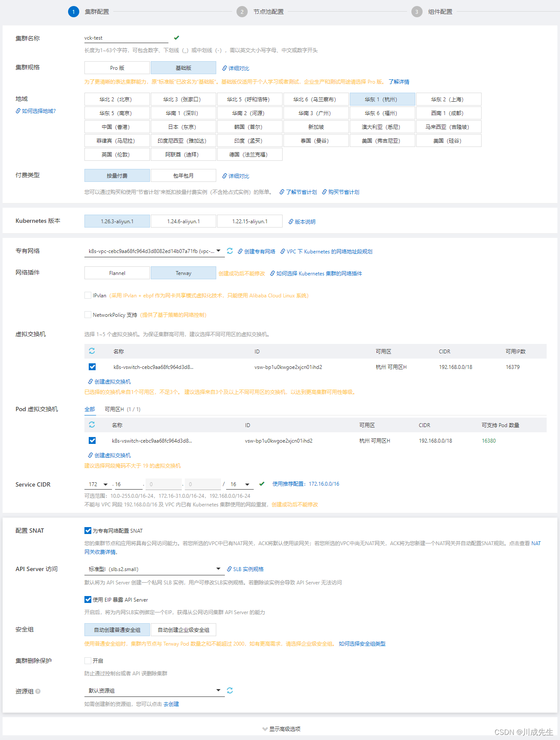The width and height of the screenshot is (560, 740).
Task: Click Service CIDR second octet field 16
Action: click(x=128, y=484)
